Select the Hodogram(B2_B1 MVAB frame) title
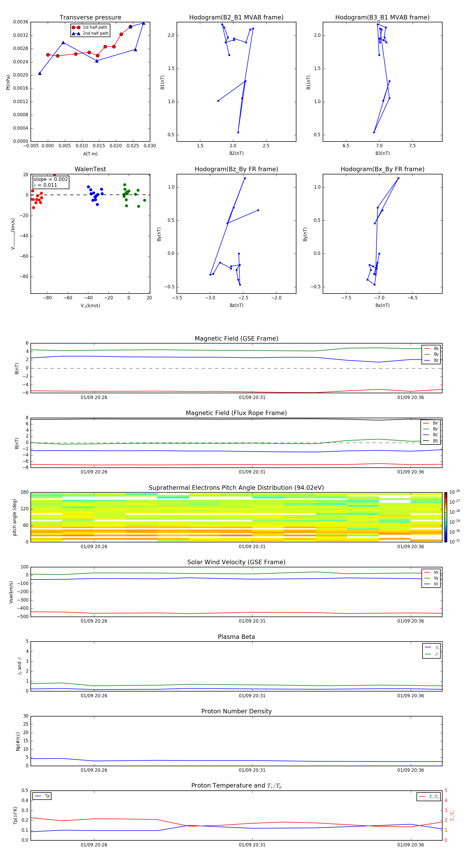473x868 pixels. [x=236, y=18]
